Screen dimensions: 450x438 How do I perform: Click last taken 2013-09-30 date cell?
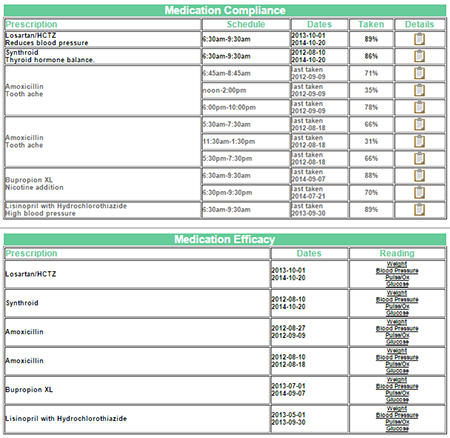(x=319, y=210)
